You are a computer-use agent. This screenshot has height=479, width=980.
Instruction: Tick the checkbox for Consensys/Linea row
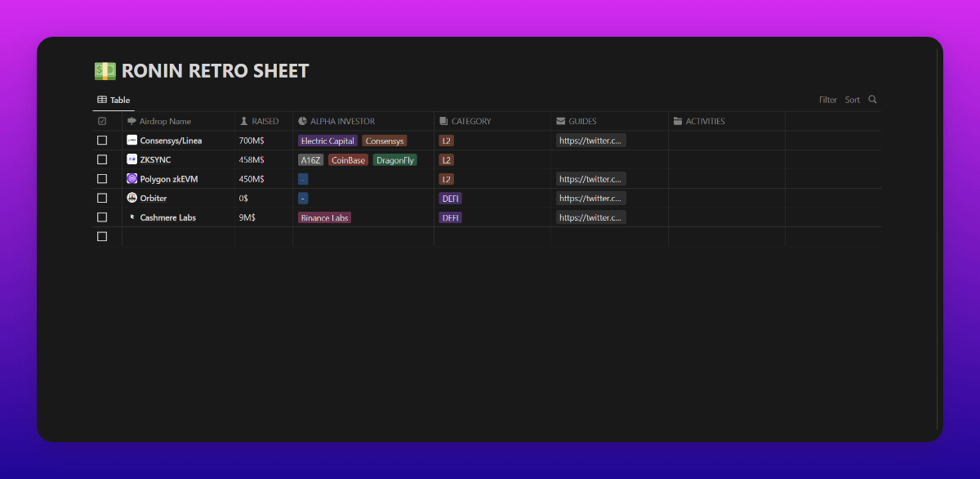(102, 141)
